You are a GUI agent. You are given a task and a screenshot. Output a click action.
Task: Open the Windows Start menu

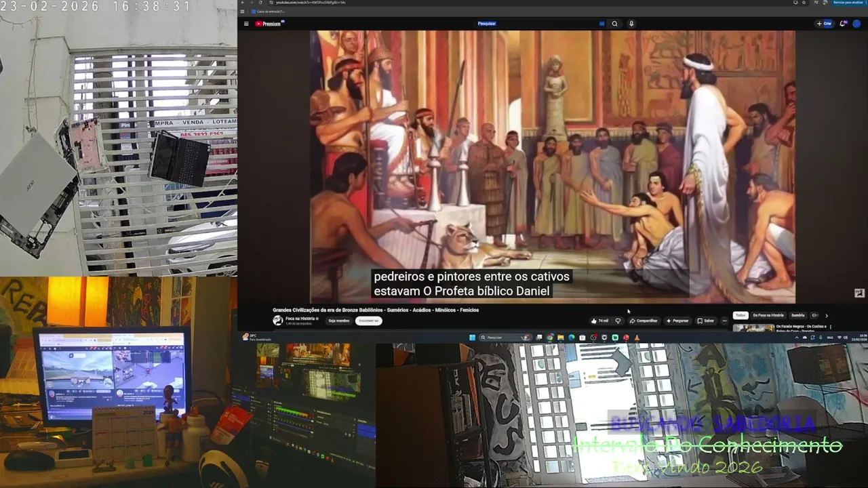(473, 338)
